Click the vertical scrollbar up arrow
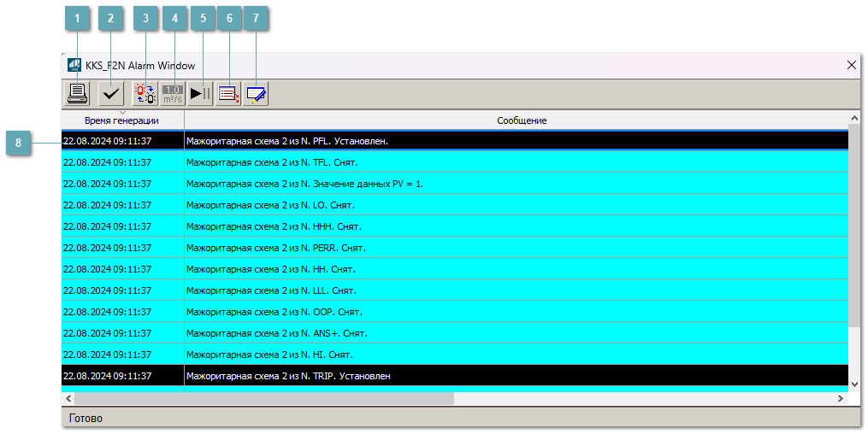This screenshot has width=868, height=434. pyautogui.click(x=854, y=118)
